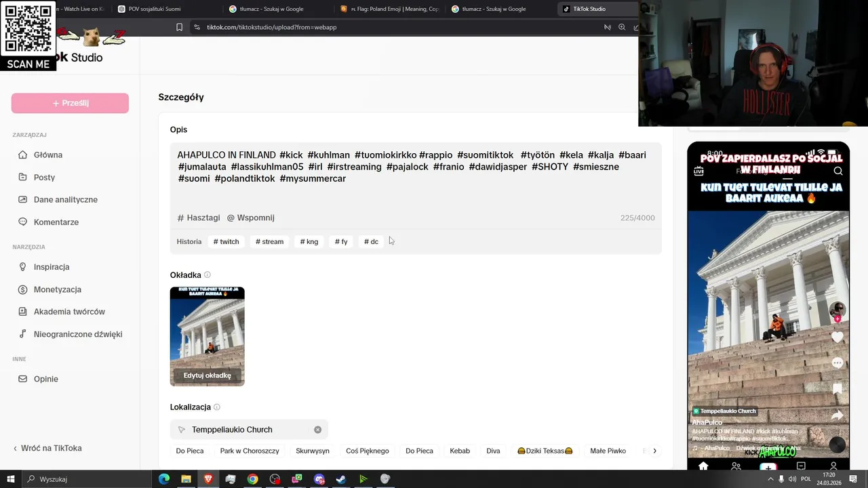Choose the Kebab location suggestion
The width and height of the screenshot is (868, 488).
pos(460,451)
